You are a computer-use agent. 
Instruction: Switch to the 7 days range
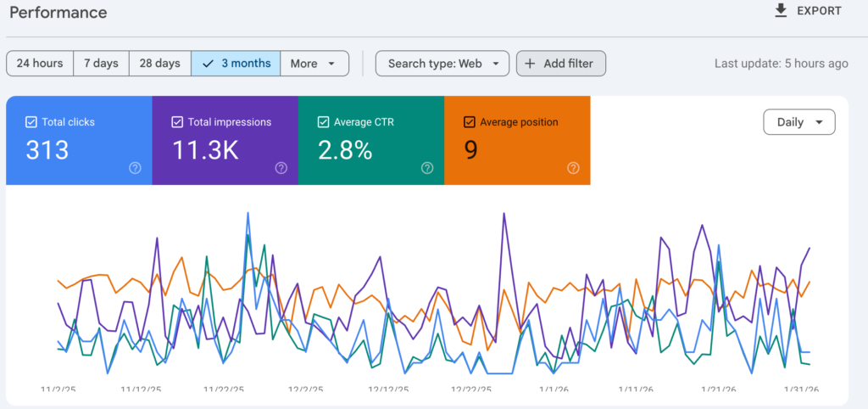click(x=101, y=64)
